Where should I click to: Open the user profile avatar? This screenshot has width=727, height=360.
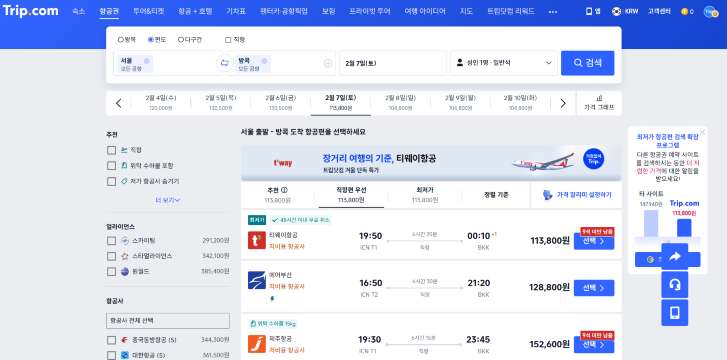click(710, 12)
